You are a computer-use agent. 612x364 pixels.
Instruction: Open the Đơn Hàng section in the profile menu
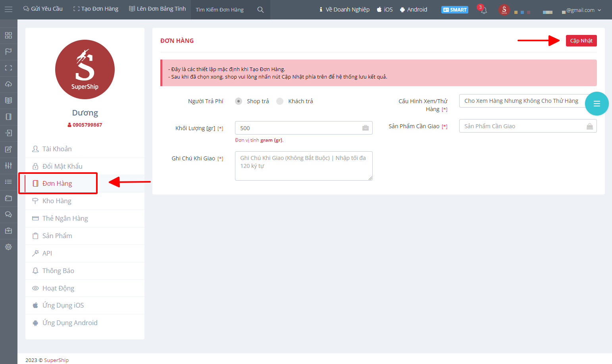coord(85,183)
